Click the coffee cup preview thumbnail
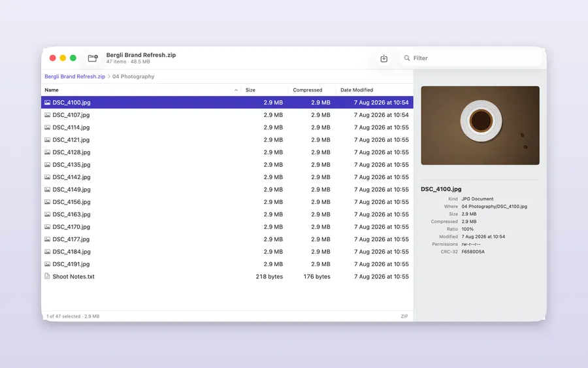 (x=480, y=125)
